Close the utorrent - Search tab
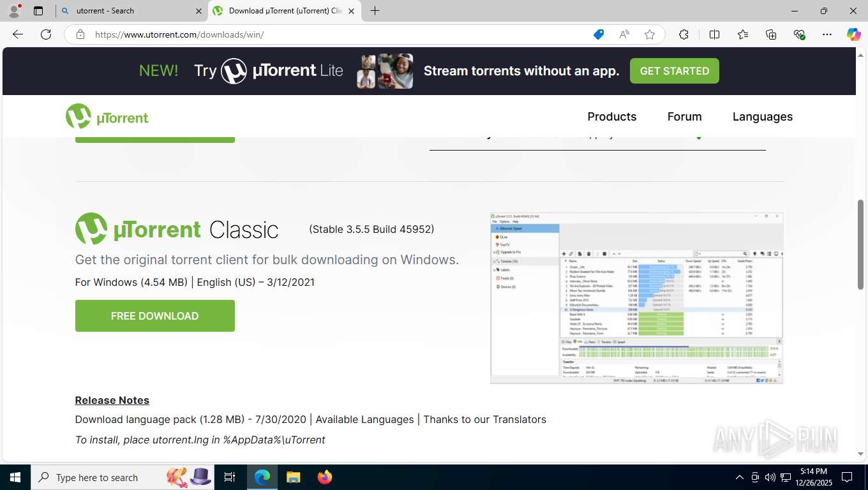The width and height of the screenshot is (868, 490). [198, 11]
